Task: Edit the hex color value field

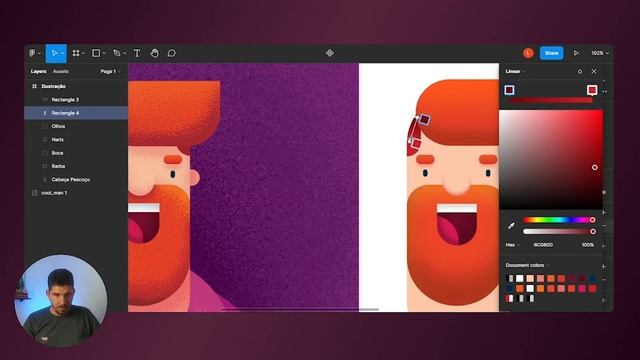Action: click(x=543, y=245)
